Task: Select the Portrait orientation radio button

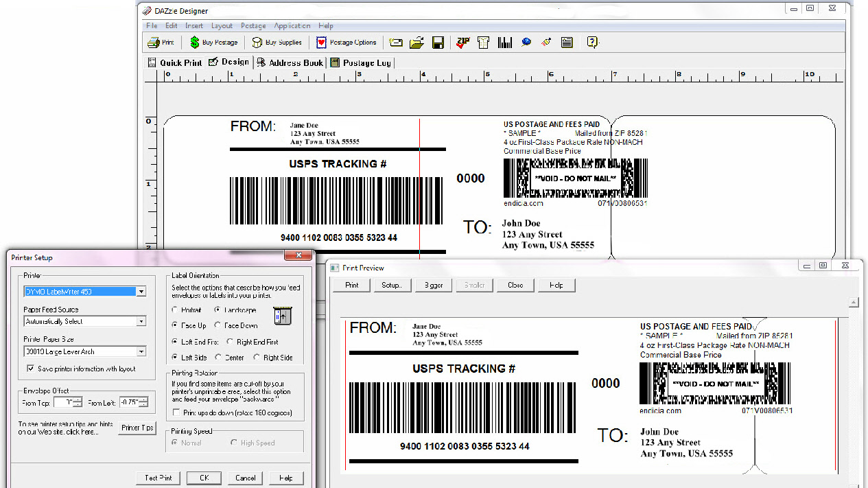Action: [x=176, y=310]
